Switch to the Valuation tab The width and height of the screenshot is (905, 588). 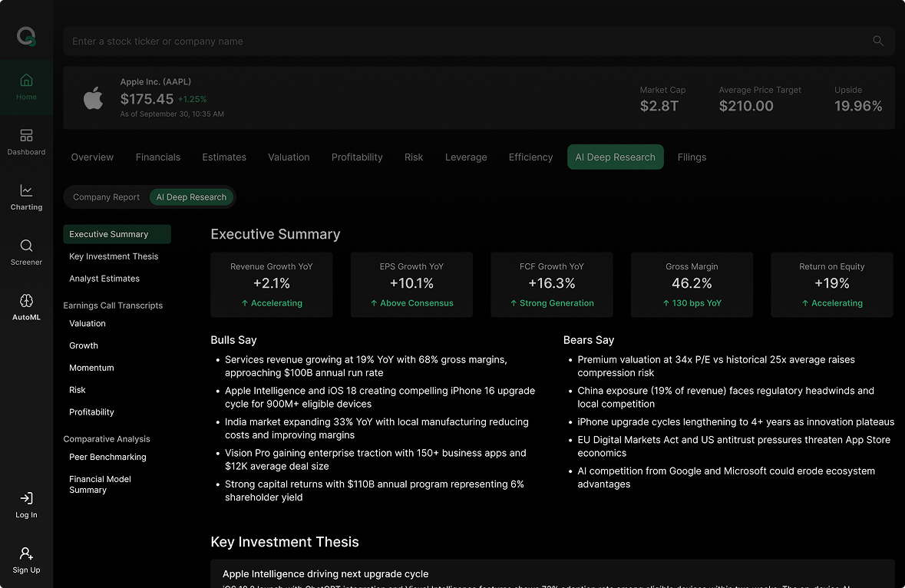(289, 157)
